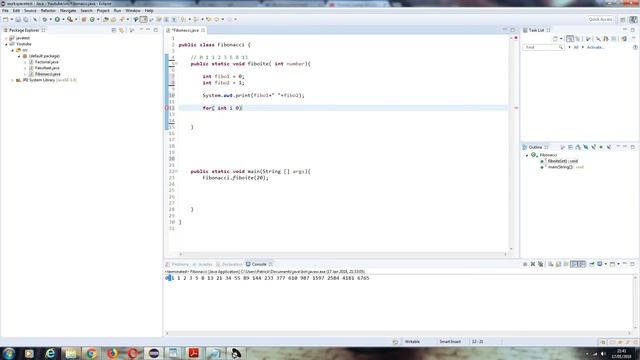Open the Source menu
The image size is (640, 360).
30,11
